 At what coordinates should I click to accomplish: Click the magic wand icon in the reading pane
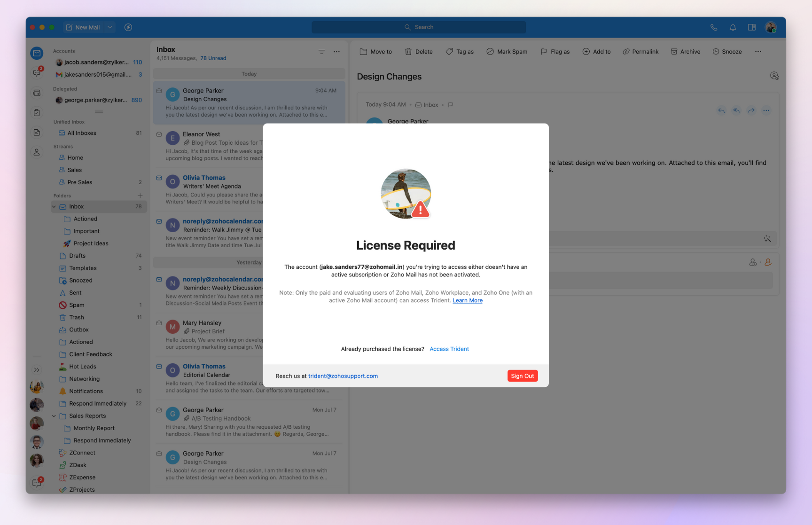click(767, 239)
